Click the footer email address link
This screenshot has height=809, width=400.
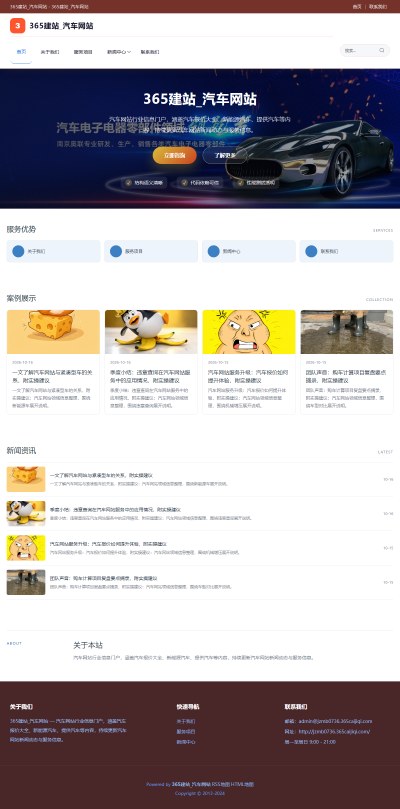[335, 721]
